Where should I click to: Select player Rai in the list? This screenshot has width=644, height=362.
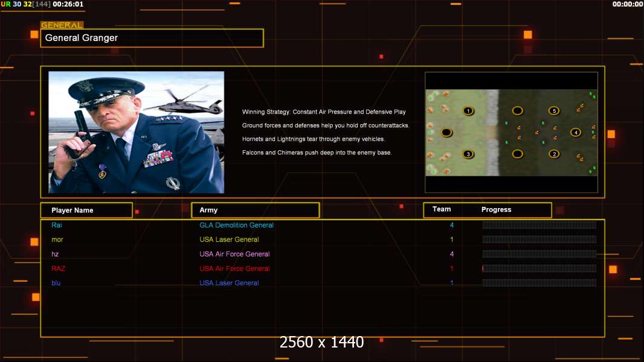pyautogui.click(x=57, y=225)
